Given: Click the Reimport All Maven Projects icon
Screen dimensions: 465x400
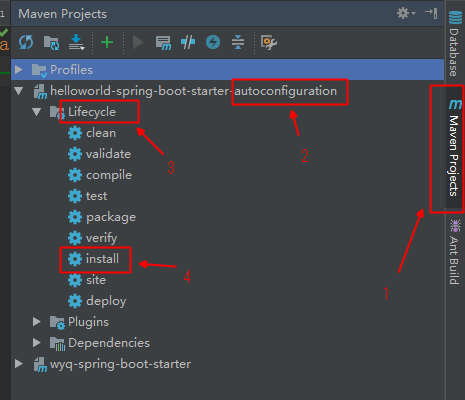Looking at the screenshot, I should [26, 42].
